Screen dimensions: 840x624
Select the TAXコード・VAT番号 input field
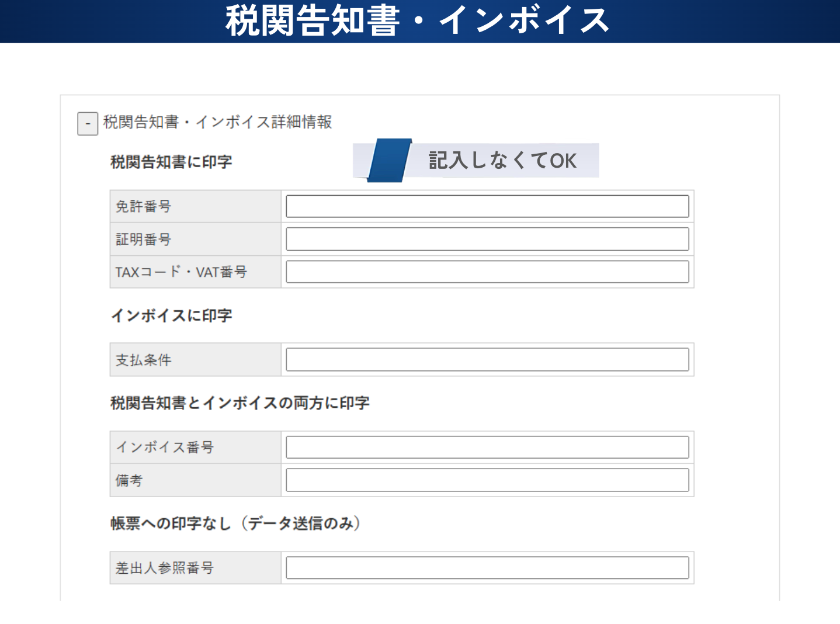tap(487, 272)
